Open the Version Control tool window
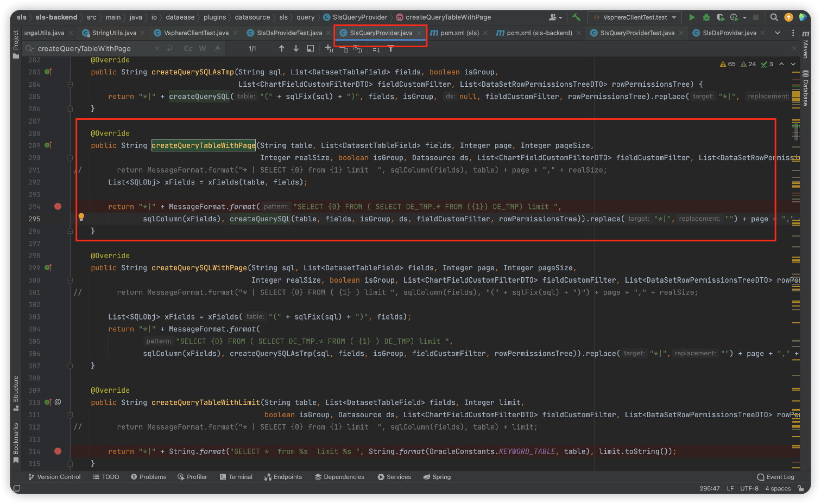The height and width of the screenshot is (504, 821). pyautogui.click(x=54, y=477)
